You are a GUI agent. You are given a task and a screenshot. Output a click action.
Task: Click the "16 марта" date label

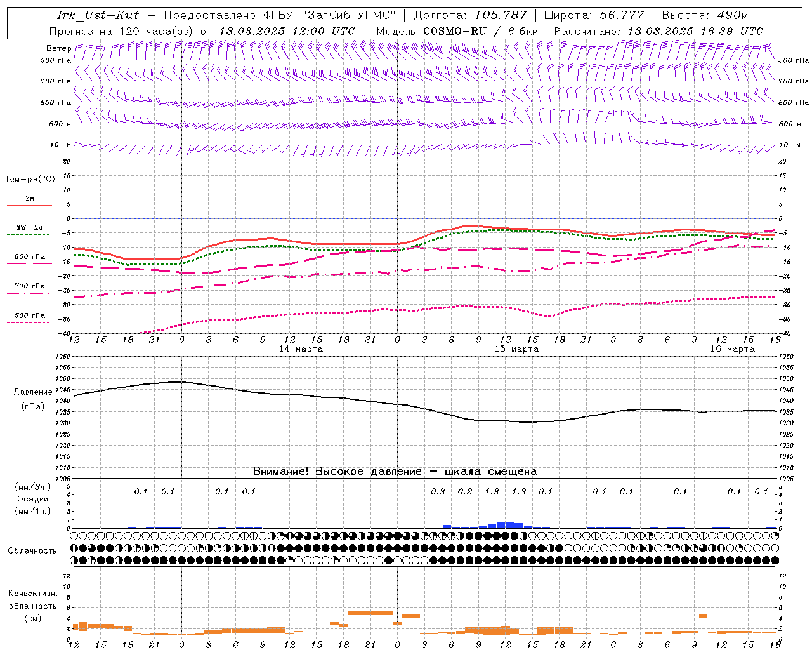tap(732, 349)
